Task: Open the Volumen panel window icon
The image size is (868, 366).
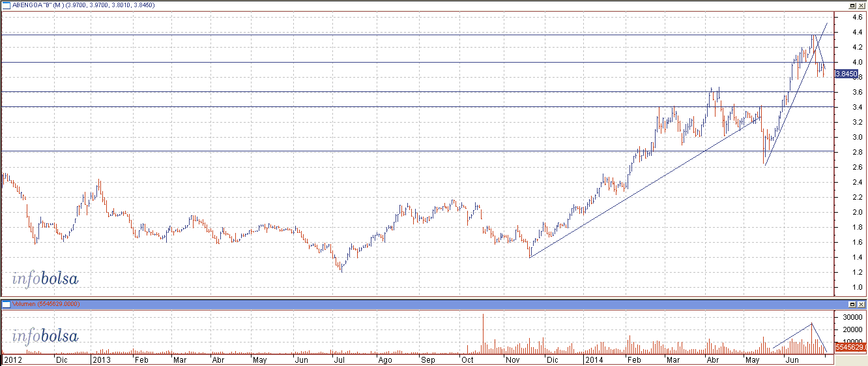Action: tap(6, 304)
